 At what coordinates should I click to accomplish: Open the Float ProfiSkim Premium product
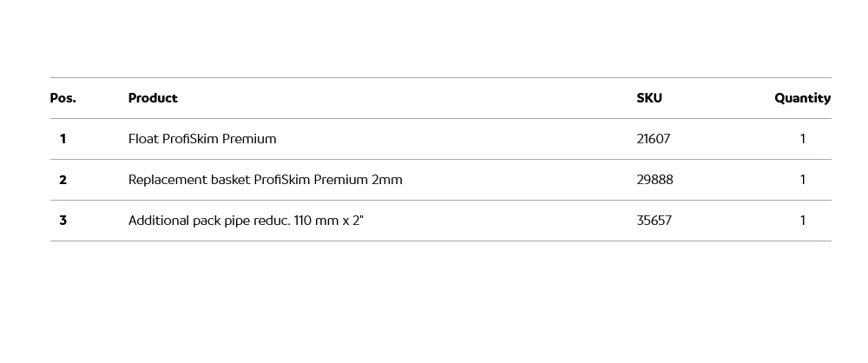[202, 139]
